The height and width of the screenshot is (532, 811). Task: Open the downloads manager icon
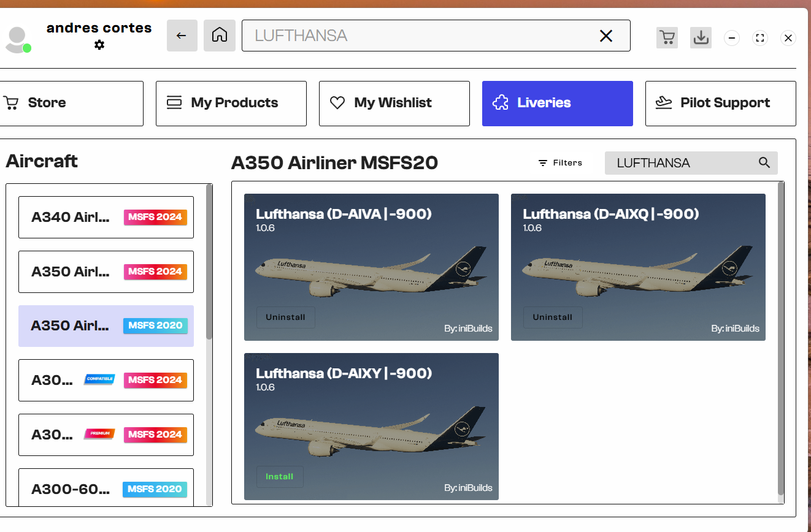(x=701, y=37)
